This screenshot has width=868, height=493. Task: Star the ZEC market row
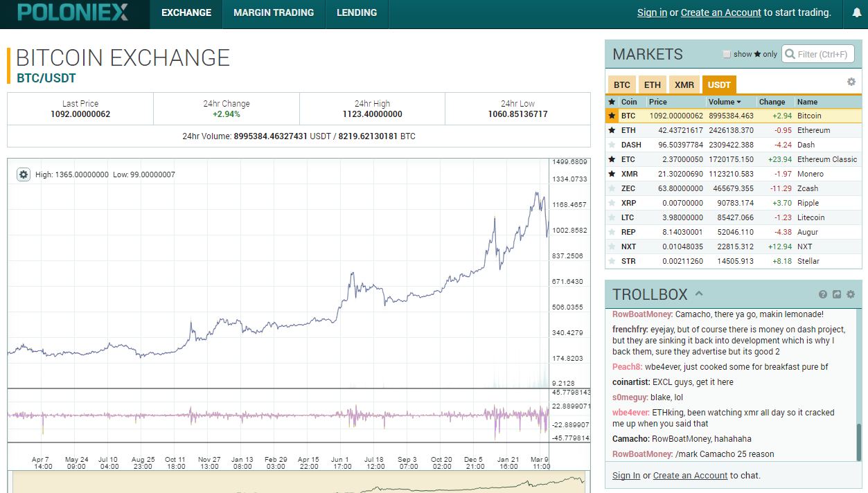pos(612,188)
